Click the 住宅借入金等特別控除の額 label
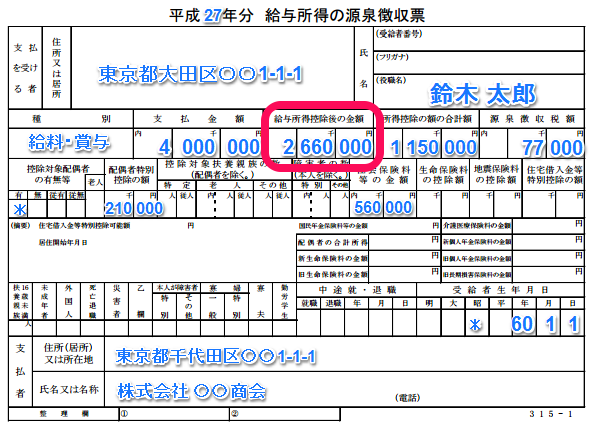The width and height of the screenshot is (590, 425). [x=554, y=175]
